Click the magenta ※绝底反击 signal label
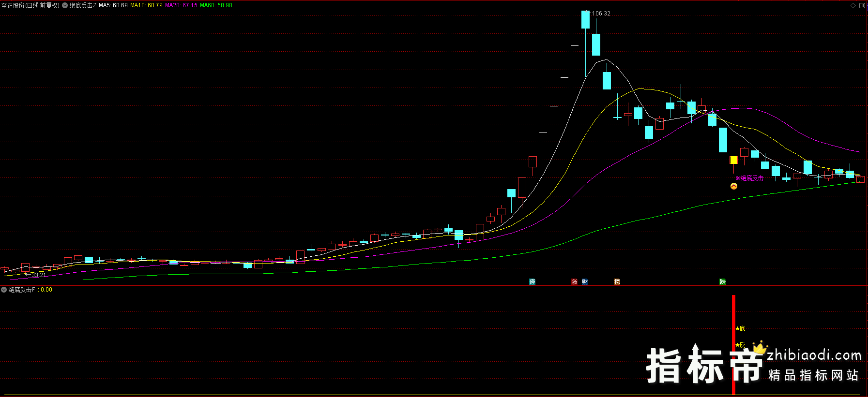Image resolution: width=868 pixels, height=397 pixels. point(749,178)
